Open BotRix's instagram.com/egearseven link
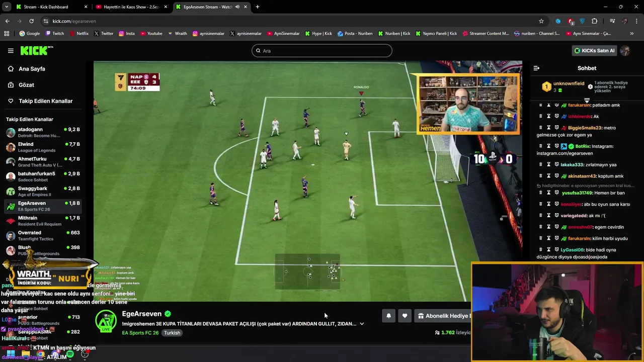 pos(565,153)
